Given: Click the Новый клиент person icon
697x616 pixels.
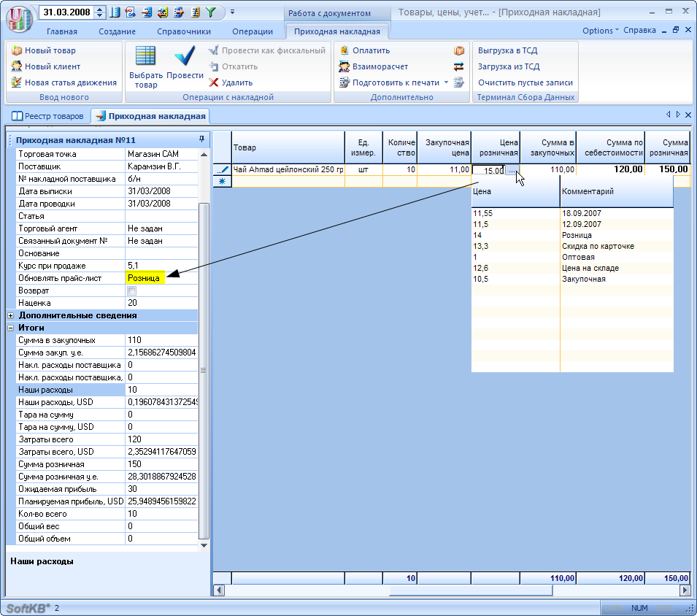Looking at the screenshot, I should 17,66.
